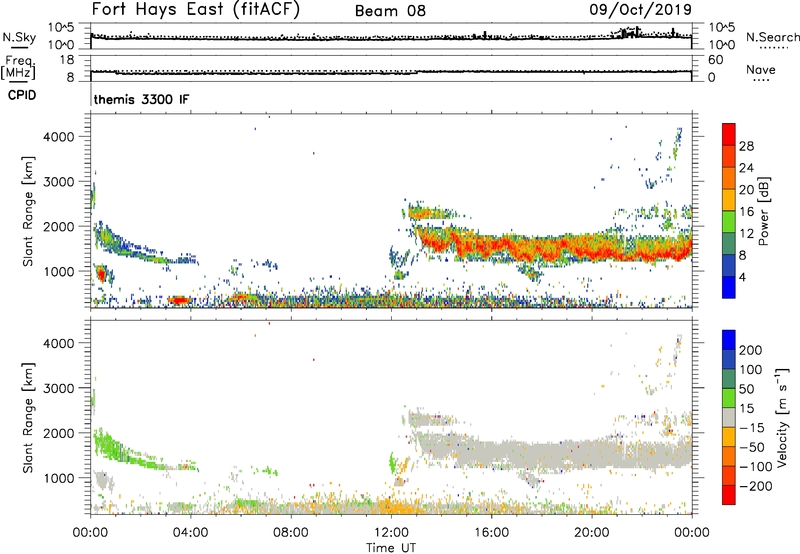Click the 08:00 time tick label
The width and height of the screenshot is (800, 554).
point(291,533)
